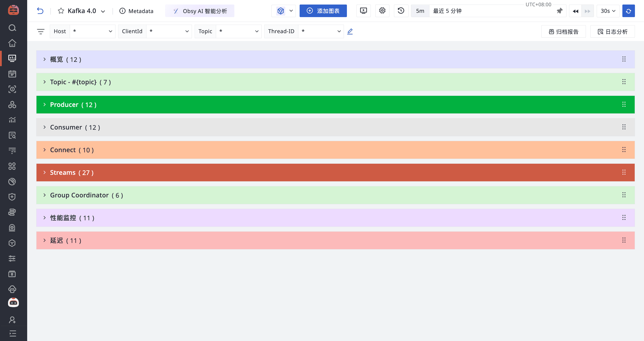Click the 日志分析 button
This screenshot has width=644, height=341.
click(612, 31)
